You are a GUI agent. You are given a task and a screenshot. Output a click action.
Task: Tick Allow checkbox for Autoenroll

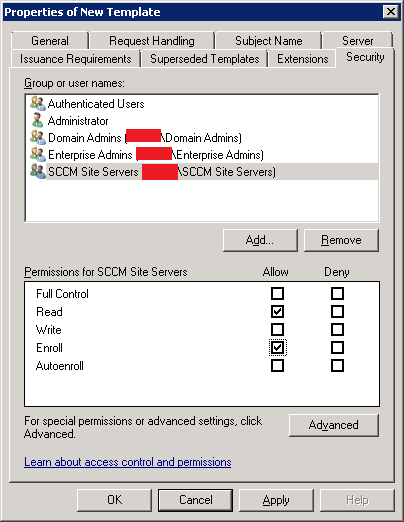point(277,366)
